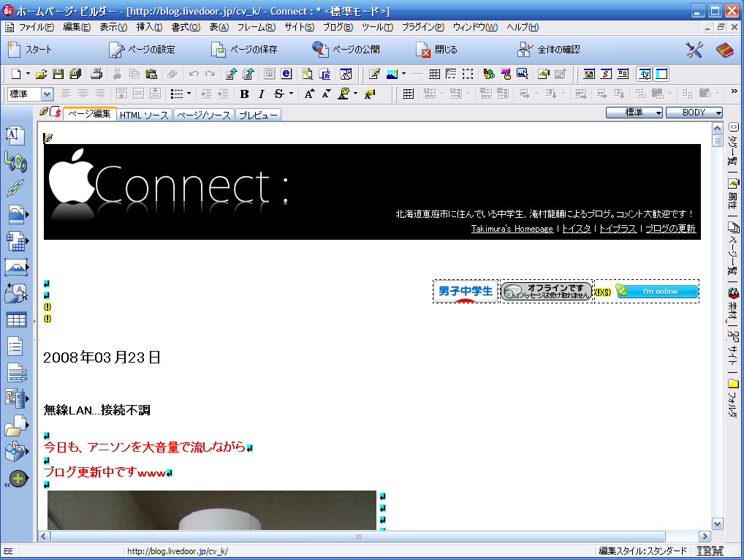744x560 pixels.
Task: Open the BODY element dropdown
Action: pyautogui.click(x=694, y=113)
